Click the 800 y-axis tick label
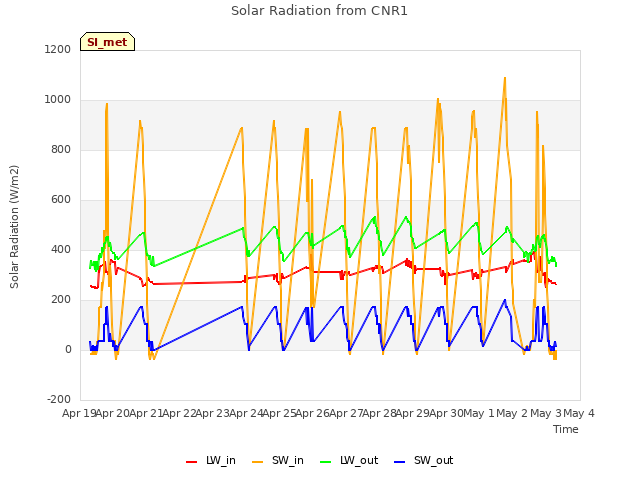 (61, 149)
